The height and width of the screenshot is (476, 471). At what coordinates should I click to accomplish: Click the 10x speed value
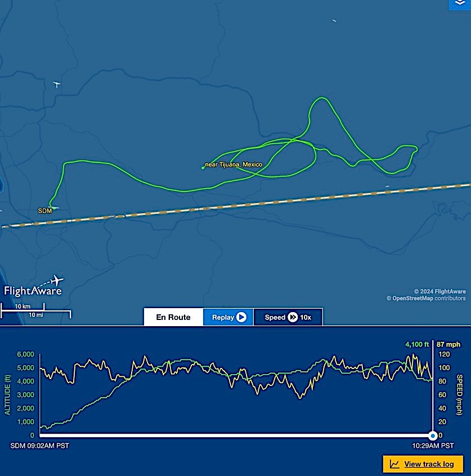pyautogui.click(x=306, y=317)
